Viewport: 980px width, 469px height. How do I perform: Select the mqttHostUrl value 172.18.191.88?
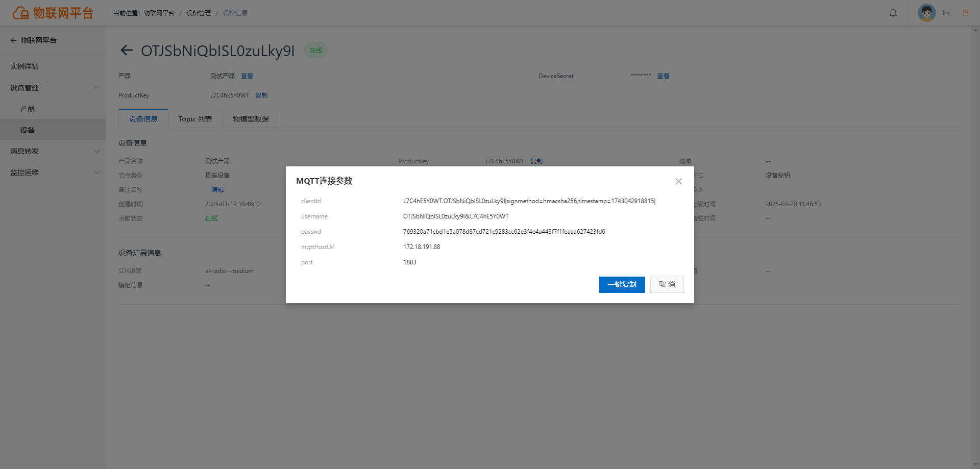[422, 247]
